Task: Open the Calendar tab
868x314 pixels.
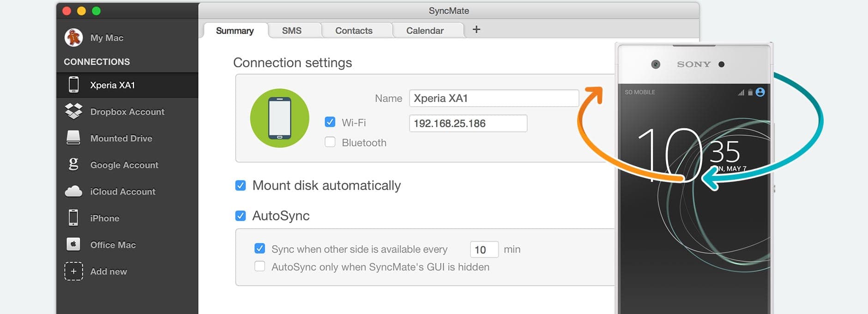Action: (425, 30)
